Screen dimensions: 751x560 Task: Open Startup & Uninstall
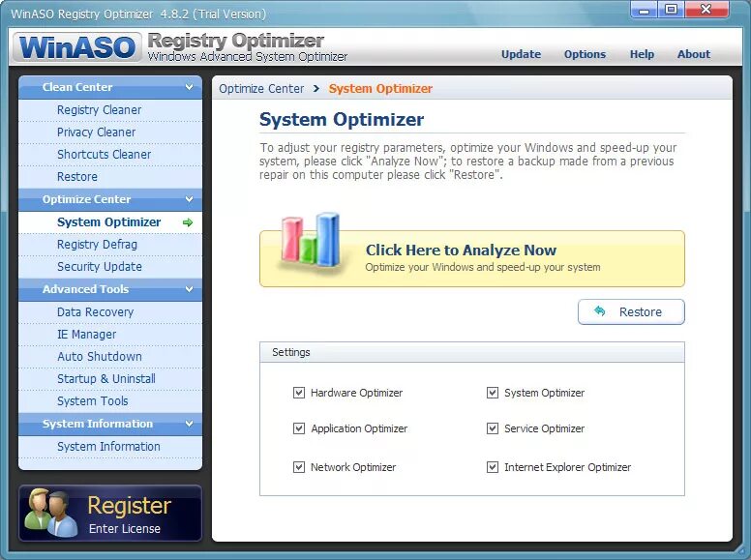(x=110, y=379)
